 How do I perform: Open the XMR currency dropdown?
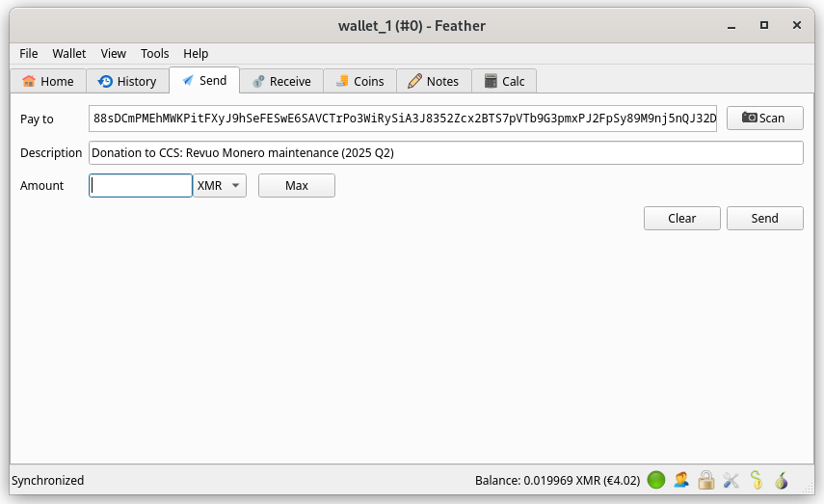click(x=220, y=186)
